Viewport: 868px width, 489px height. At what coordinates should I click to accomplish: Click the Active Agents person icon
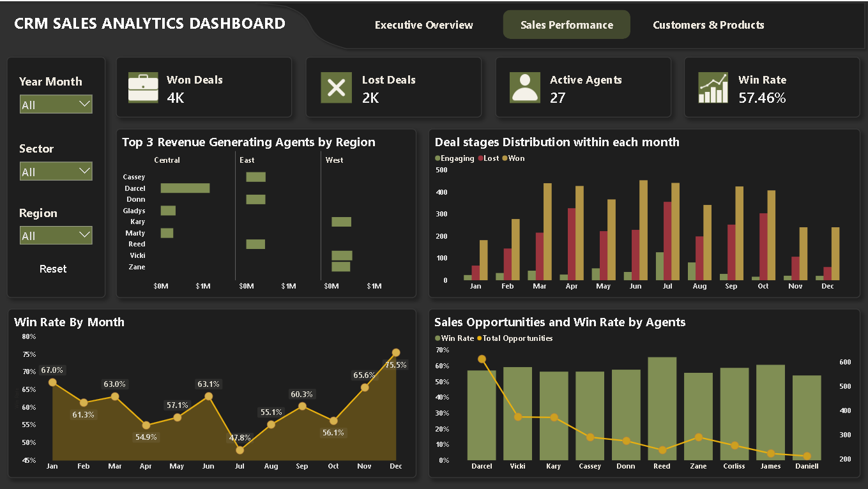point(525,87)
